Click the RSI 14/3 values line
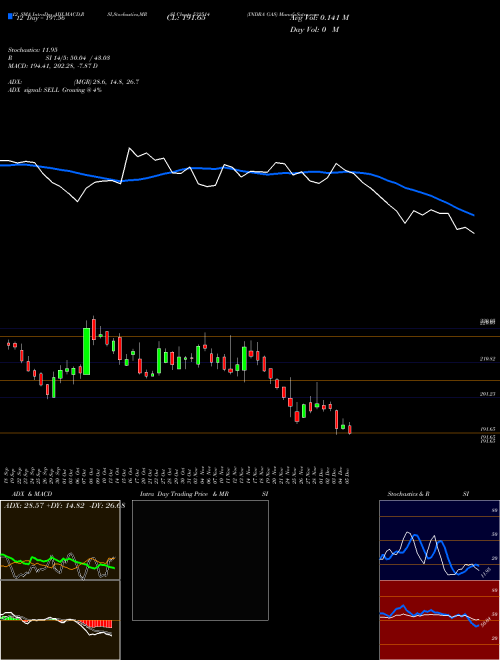The width and height of the screenshot is (500, 660). 59,58
